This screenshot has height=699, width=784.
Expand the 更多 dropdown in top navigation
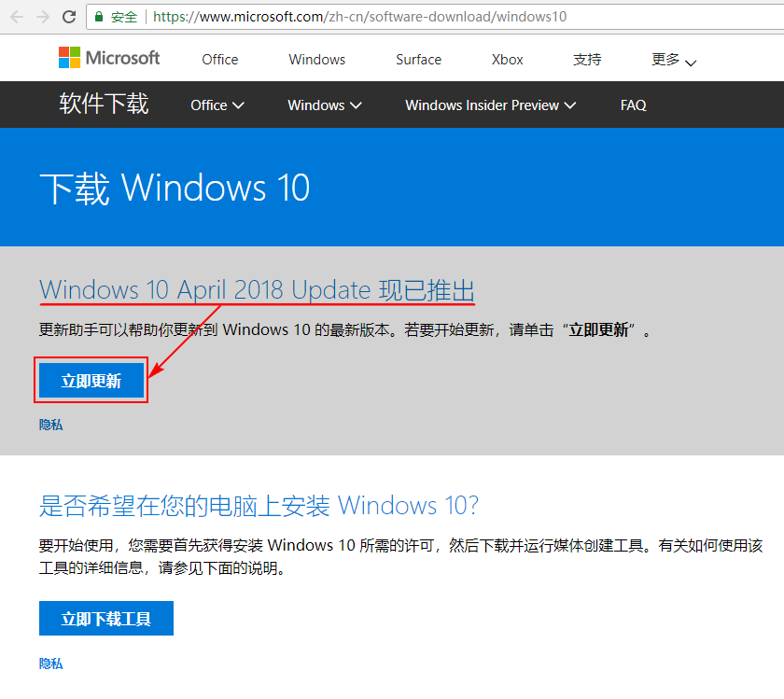(x=674, y=60)
